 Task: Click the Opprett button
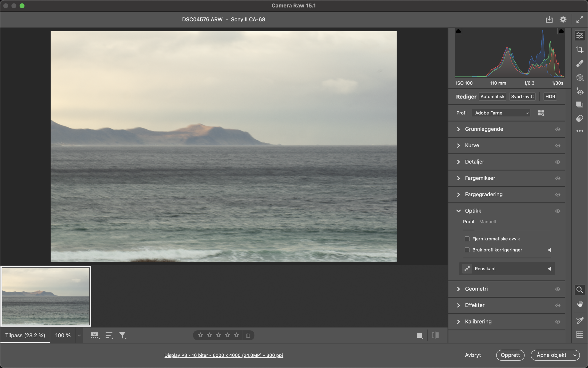click(x=510, y=355)
